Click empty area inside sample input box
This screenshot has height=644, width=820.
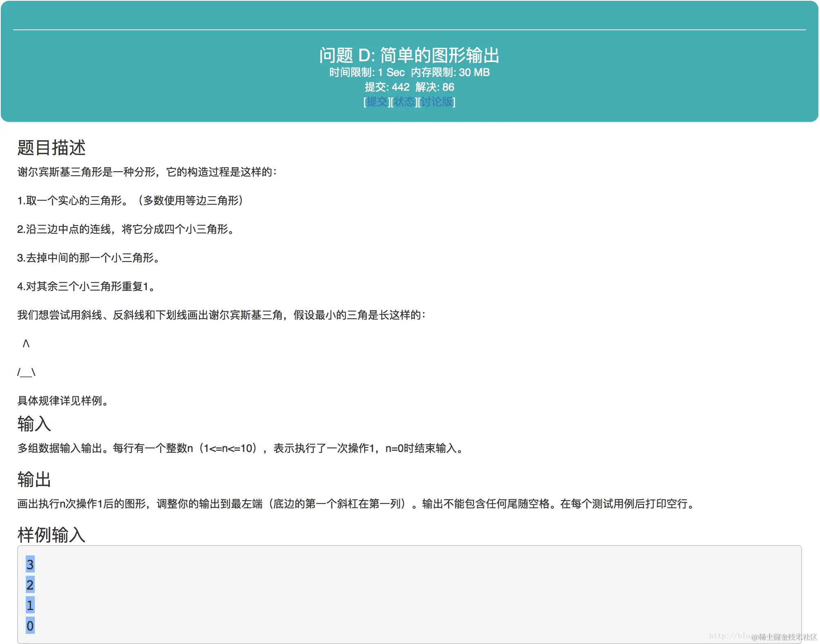[409, 595]
